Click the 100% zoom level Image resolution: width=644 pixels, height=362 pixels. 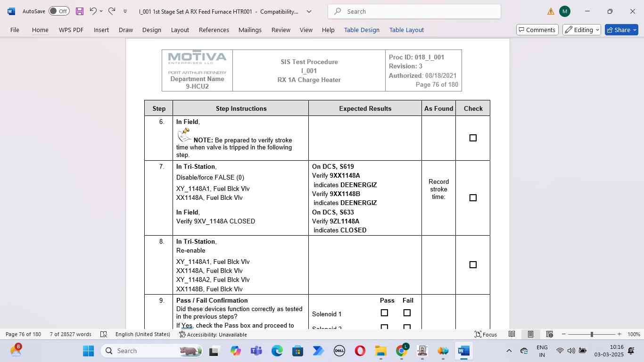634,334
